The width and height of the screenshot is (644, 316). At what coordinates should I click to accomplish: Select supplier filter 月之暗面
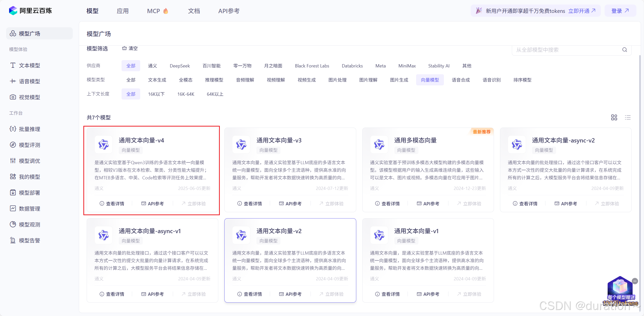click(x=273, y=66)
